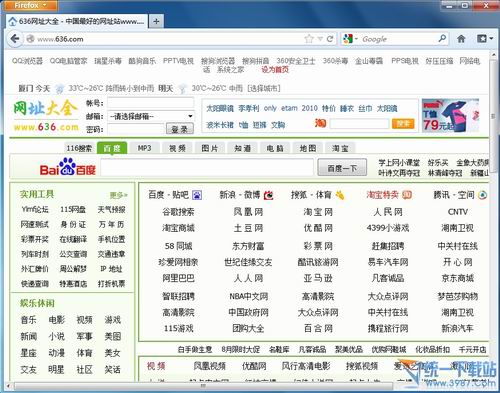Click the 百度一下 search button

click(x=342, y=167)
